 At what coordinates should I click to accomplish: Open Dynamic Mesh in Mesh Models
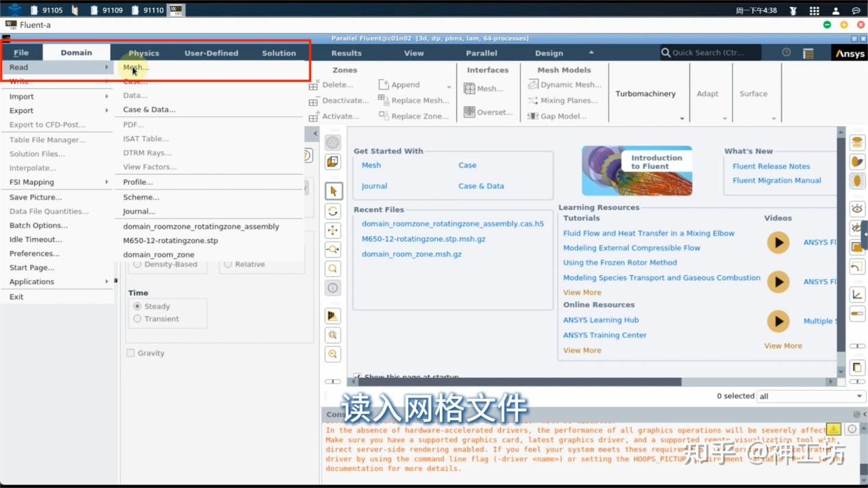click(565, 85)
